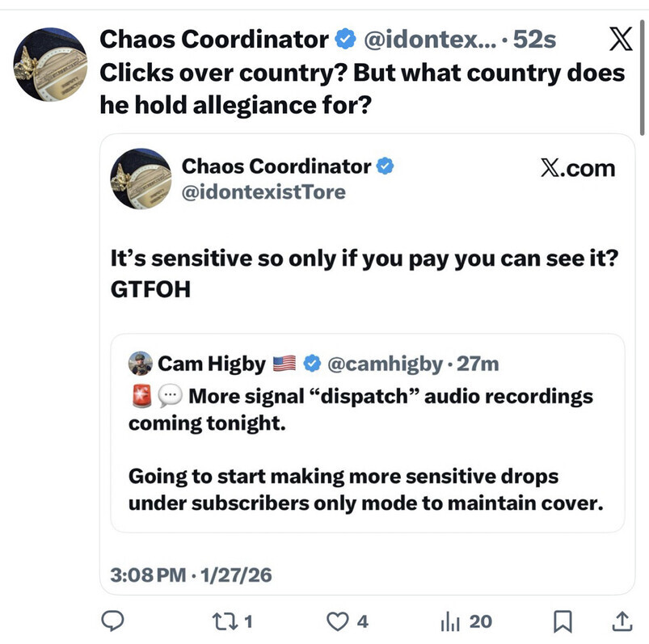Click the top verified blue checkmark badge

click(343, 39)
